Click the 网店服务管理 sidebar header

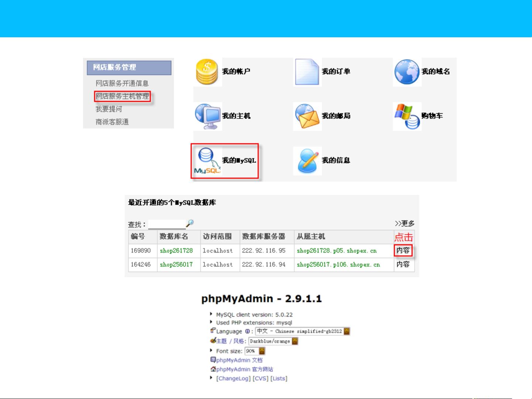tap(129, 68)
